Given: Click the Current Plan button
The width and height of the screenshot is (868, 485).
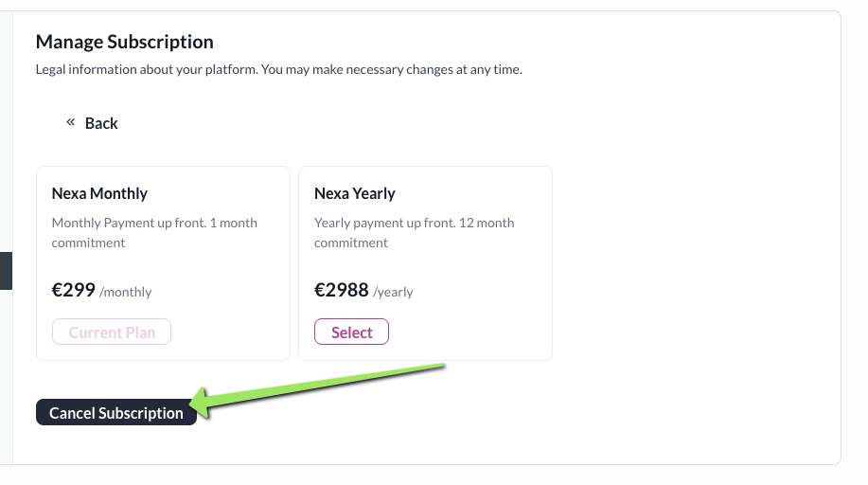Looking at the screenshot, I should click(112, 332).
